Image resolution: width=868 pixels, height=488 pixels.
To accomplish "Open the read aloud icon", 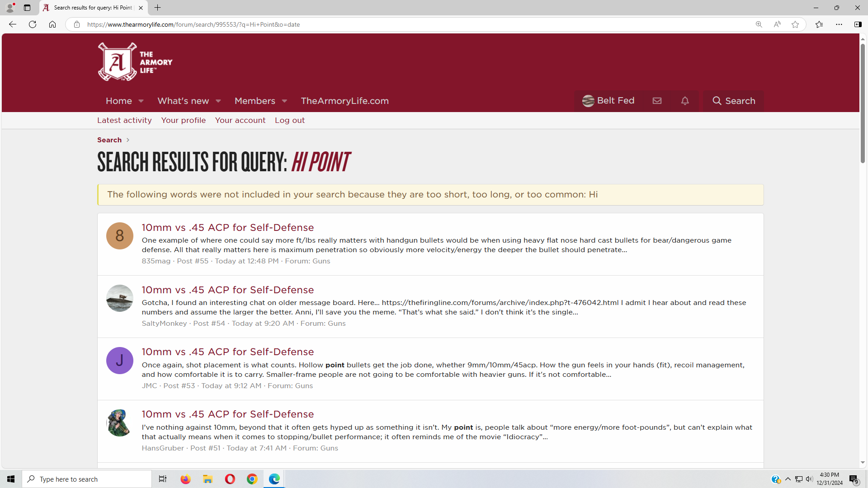I will point(777,24).
